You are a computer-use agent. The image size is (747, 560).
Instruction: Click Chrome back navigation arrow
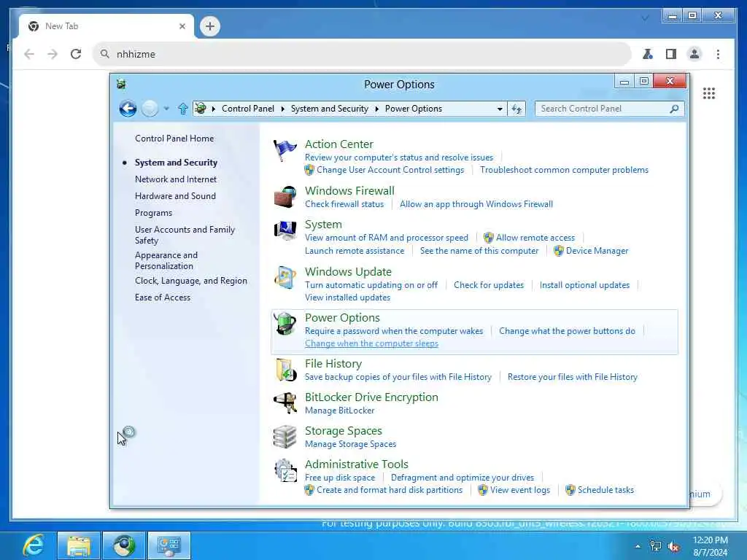(29, 54)
